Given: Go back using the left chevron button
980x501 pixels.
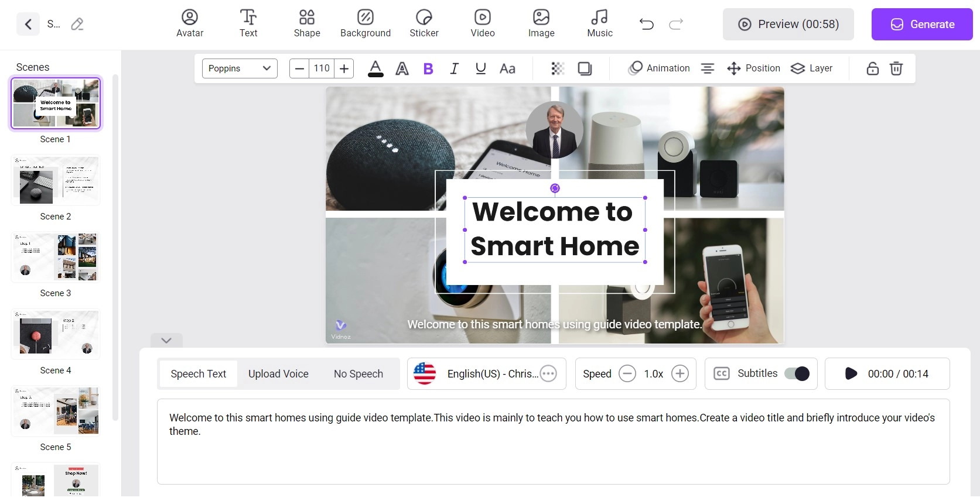Looking at the screenshot, I should point(28,24).
